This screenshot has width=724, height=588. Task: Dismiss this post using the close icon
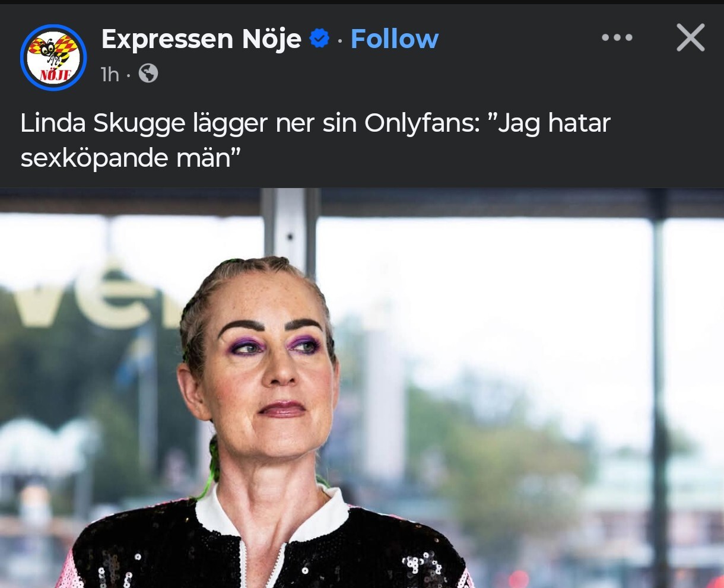(x=691, y=38)
